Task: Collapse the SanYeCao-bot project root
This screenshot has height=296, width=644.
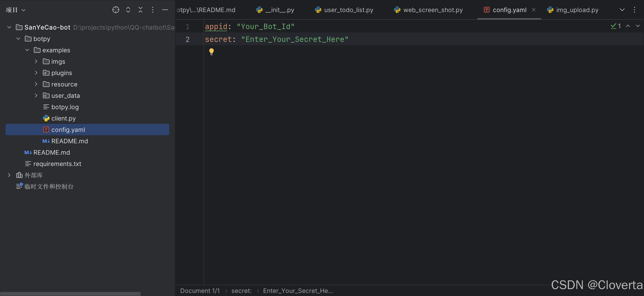Action: pyautogui.click(x=9, y=27)
